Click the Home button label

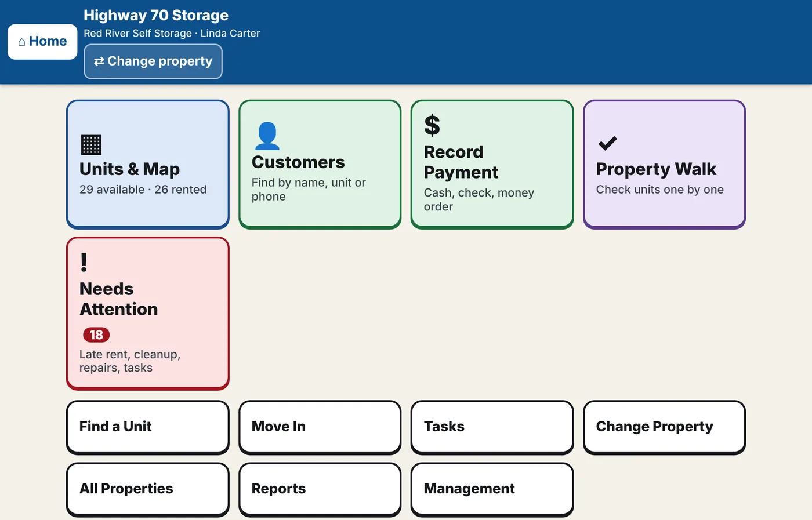[48, 41]
